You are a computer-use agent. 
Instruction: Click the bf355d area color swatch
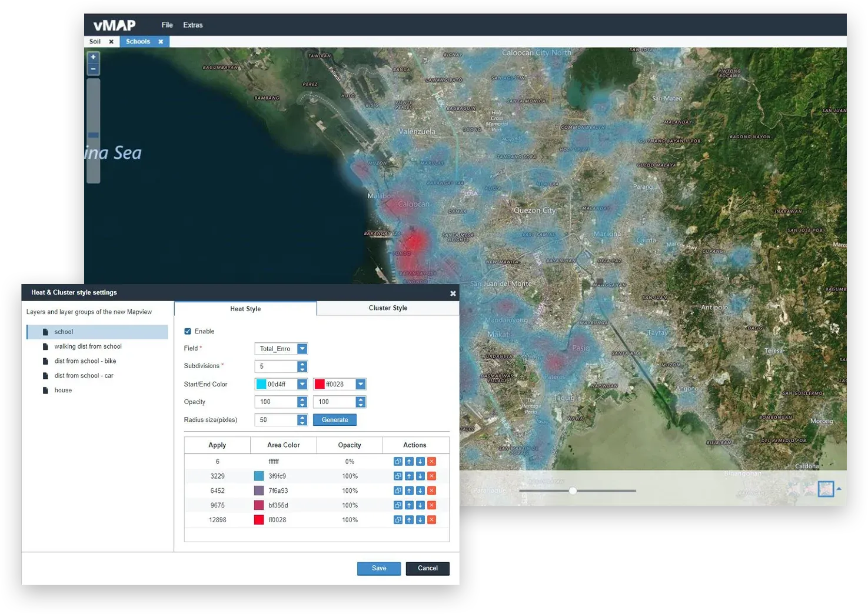[259, 505]
